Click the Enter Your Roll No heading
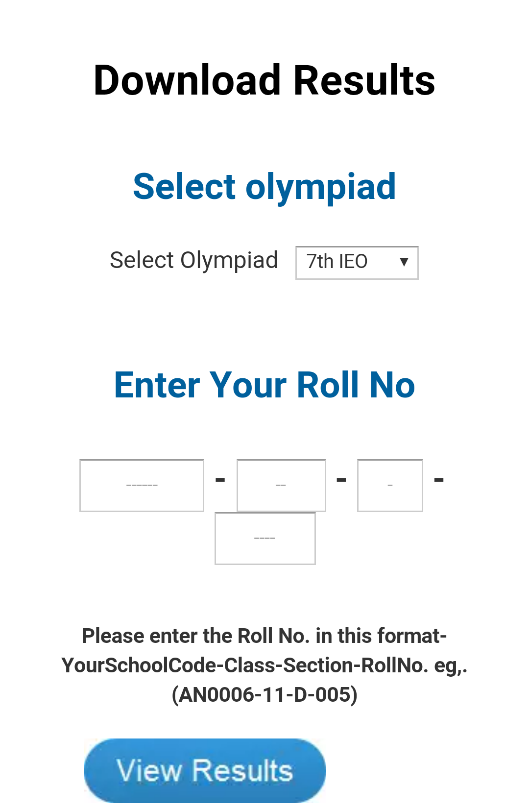The image size is (529, 812). click(264, 385)
